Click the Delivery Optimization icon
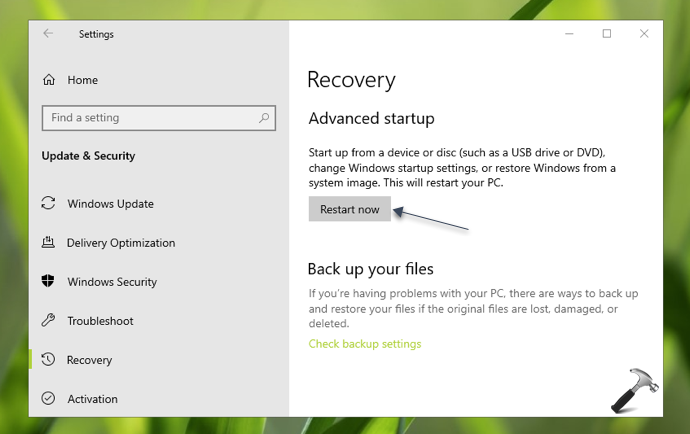Viewport: 690px width, 434px height. click(48, 242)
